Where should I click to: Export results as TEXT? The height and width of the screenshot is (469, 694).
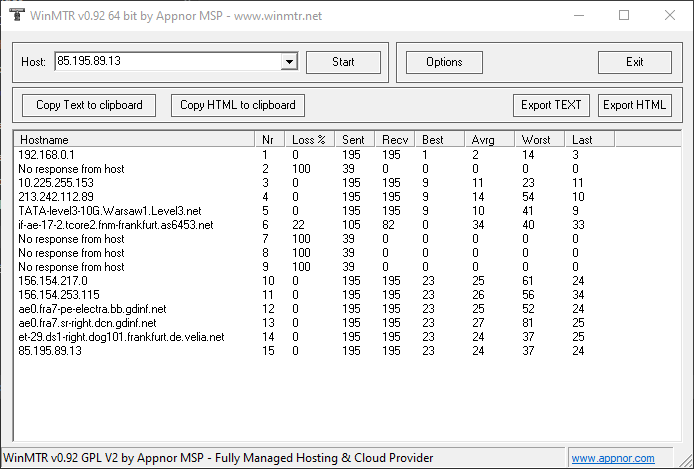click(x=551, y=105)
